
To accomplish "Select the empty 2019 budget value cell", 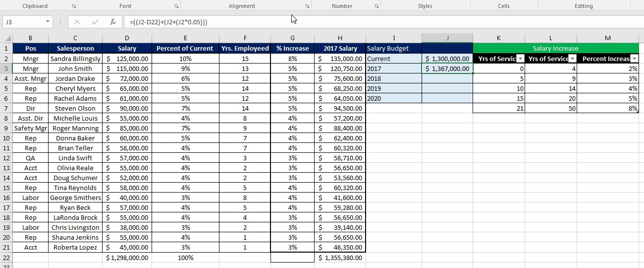I will click(447, 88).
